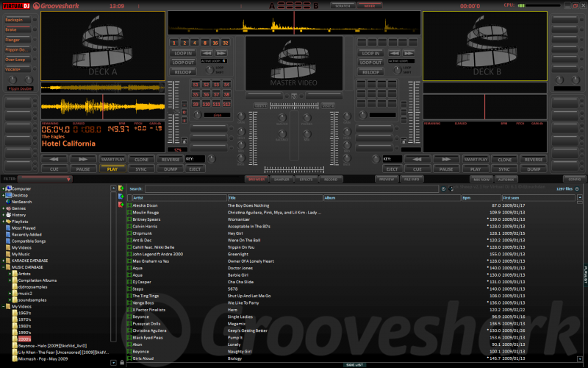The height and width of the screenshot is (368, 588).
Task: Switch to the Scratch panel tab
Action: point(343,6)
